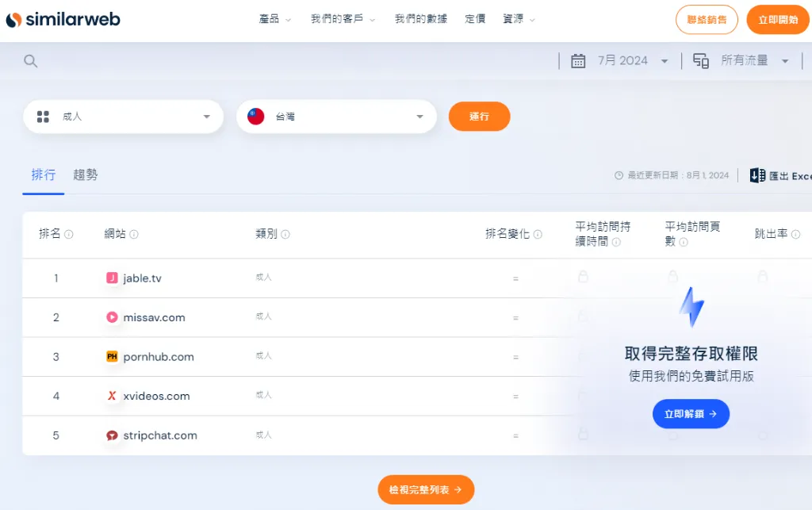Expand the 台灣 country dropdown
Image resolution: width=812 pixels, height=510 pixels.
420,117
